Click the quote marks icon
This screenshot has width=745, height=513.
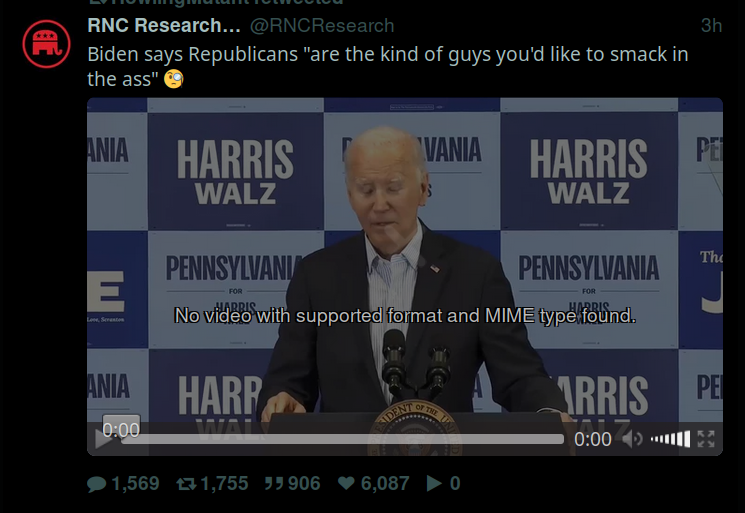(274, 484)
